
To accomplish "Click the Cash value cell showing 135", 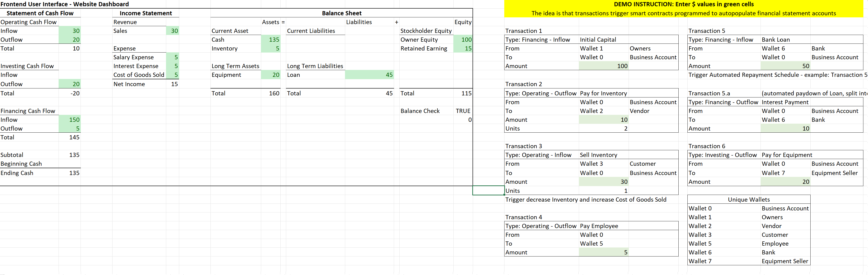I will coord(271,40).
